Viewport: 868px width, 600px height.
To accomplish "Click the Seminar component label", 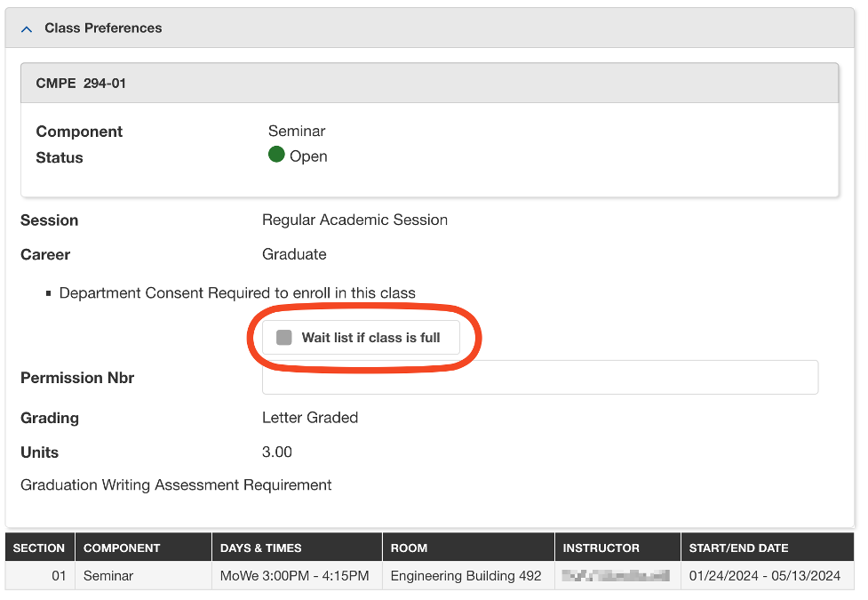I will point(296,130).
